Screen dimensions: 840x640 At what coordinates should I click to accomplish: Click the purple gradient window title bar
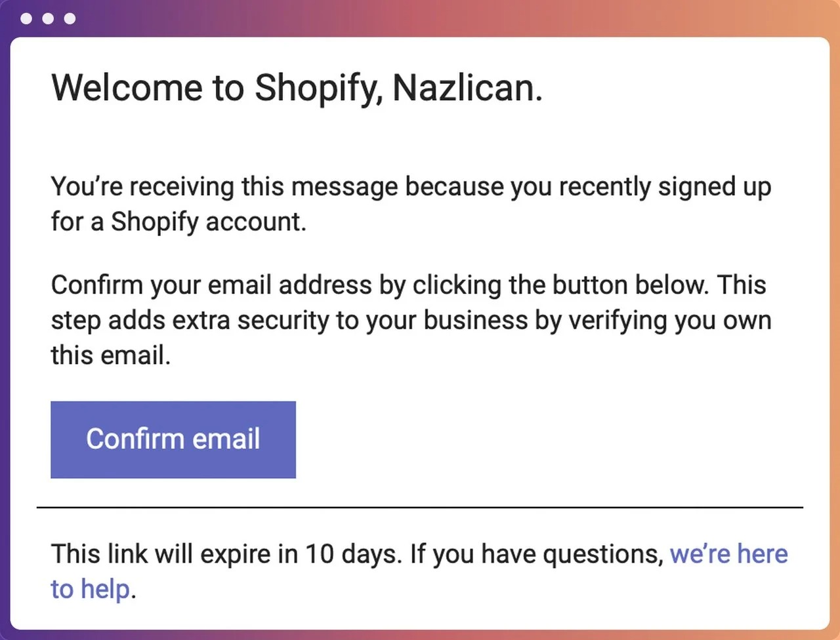click(x=420, y=19)
